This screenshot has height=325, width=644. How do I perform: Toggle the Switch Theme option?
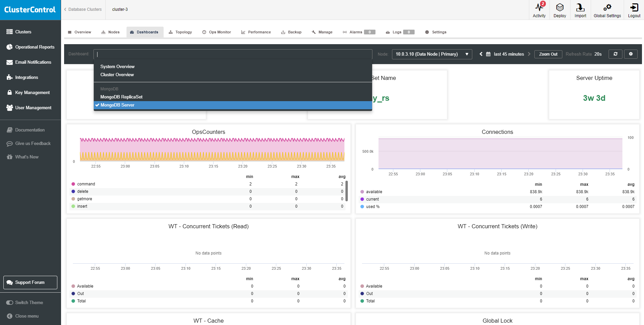coord(25,302)
